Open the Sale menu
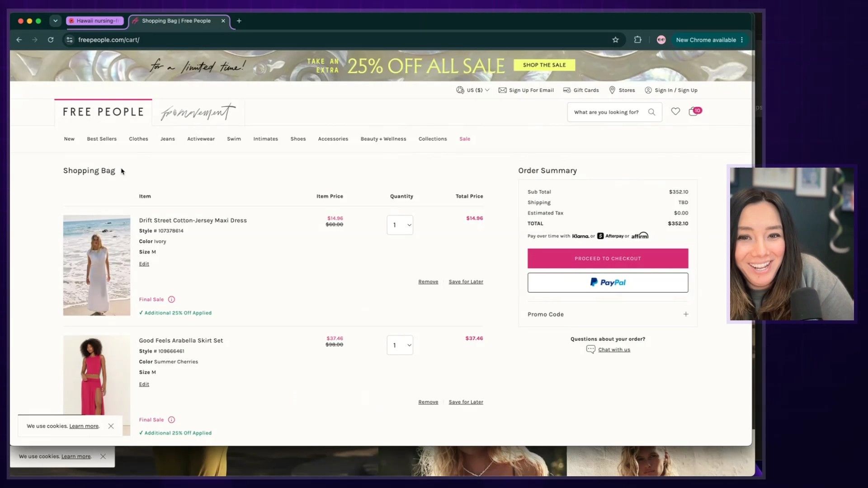Screen dimensions: 868x488 coord(465,139)
